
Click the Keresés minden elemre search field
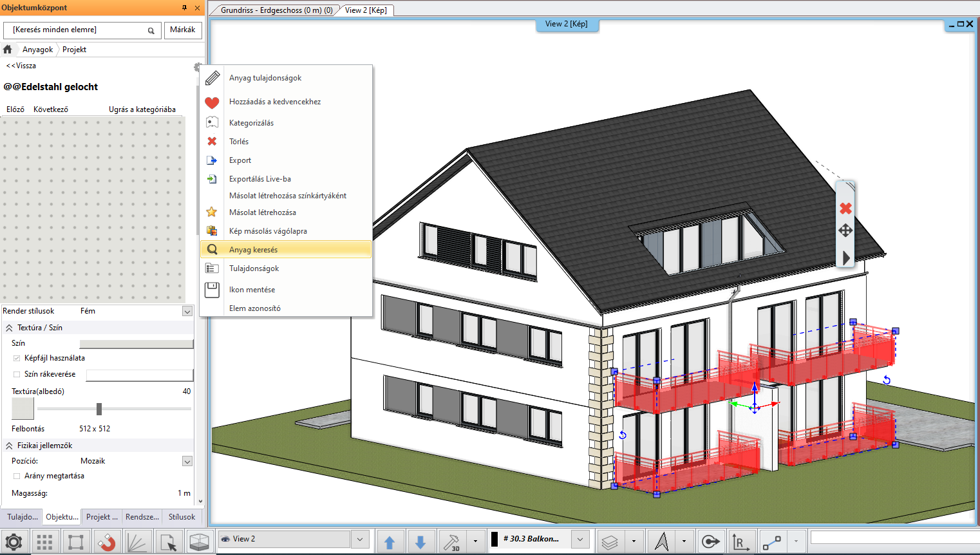tap(77, 30)
